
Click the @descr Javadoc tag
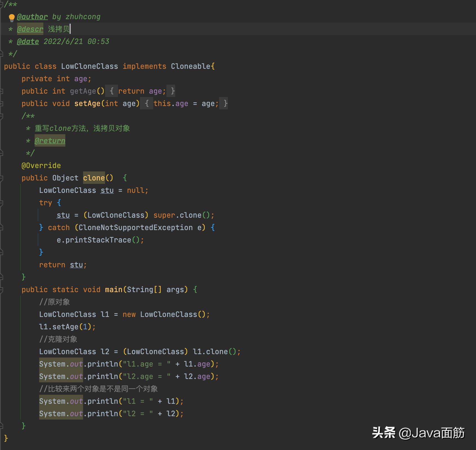[x=30, y=29]
